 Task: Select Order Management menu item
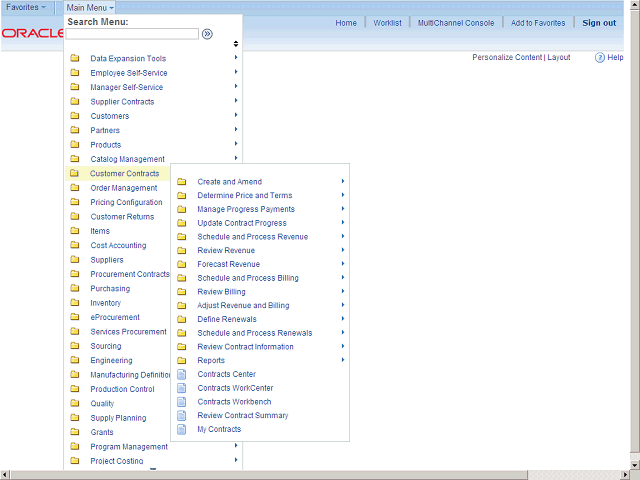tap(123, 188)
